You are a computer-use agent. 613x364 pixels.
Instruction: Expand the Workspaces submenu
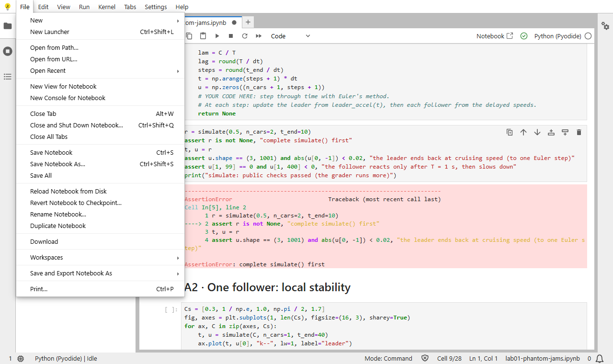click(x=100, y=257)
